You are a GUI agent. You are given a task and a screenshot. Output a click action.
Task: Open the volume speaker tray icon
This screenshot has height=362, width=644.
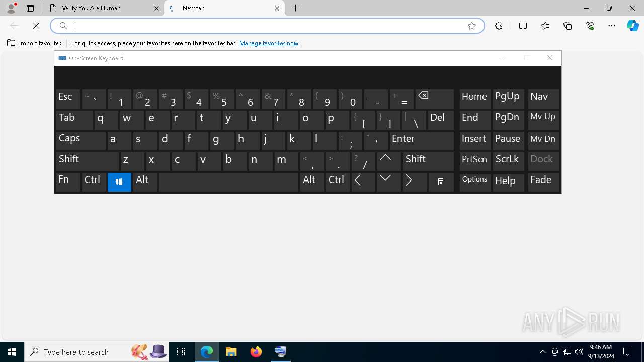579,352
